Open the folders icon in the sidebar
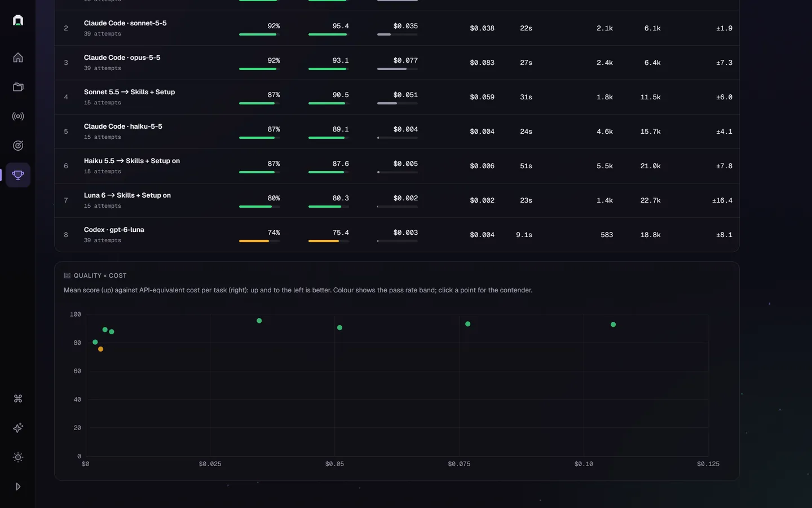Image resolution: width=812 pixels, height=508 pixels. (x=18, y=87)
